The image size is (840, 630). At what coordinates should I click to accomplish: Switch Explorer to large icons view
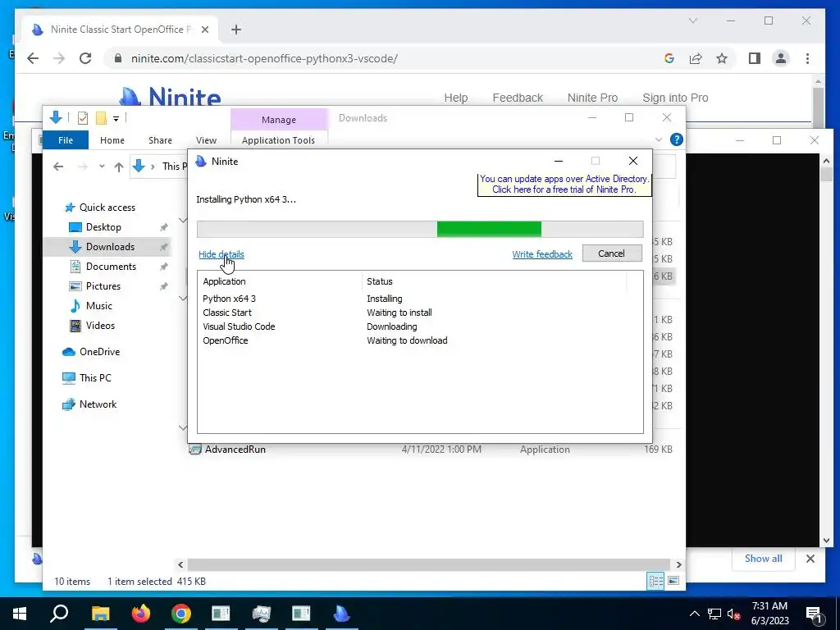[x=673, y=581]
